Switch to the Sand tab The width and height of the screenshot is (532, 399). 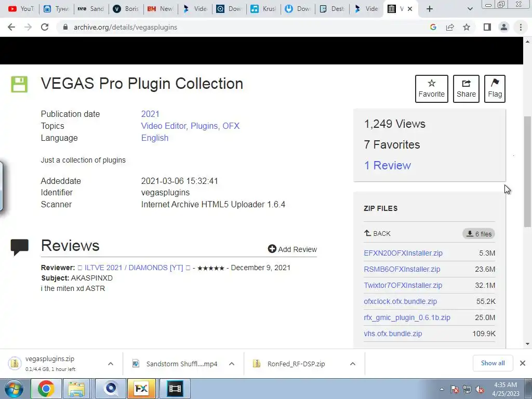(90, 9)
